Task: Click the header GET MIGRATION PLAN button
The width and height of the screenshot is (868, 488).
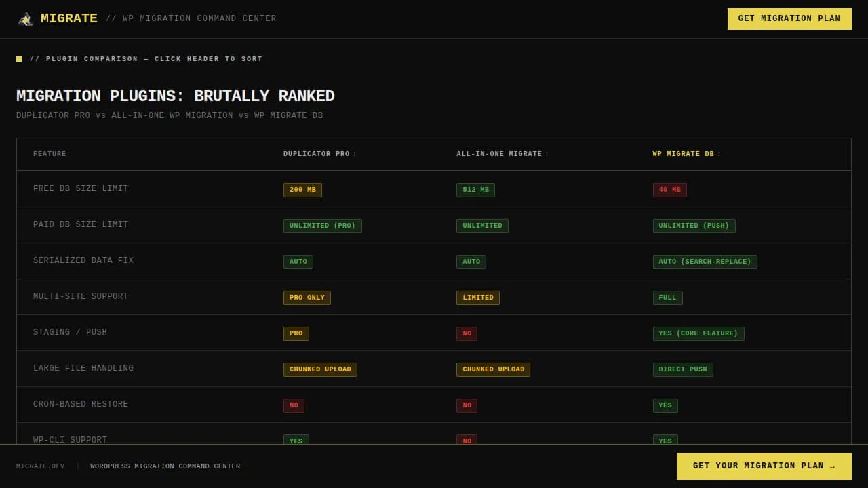Action: click(789, 19)
